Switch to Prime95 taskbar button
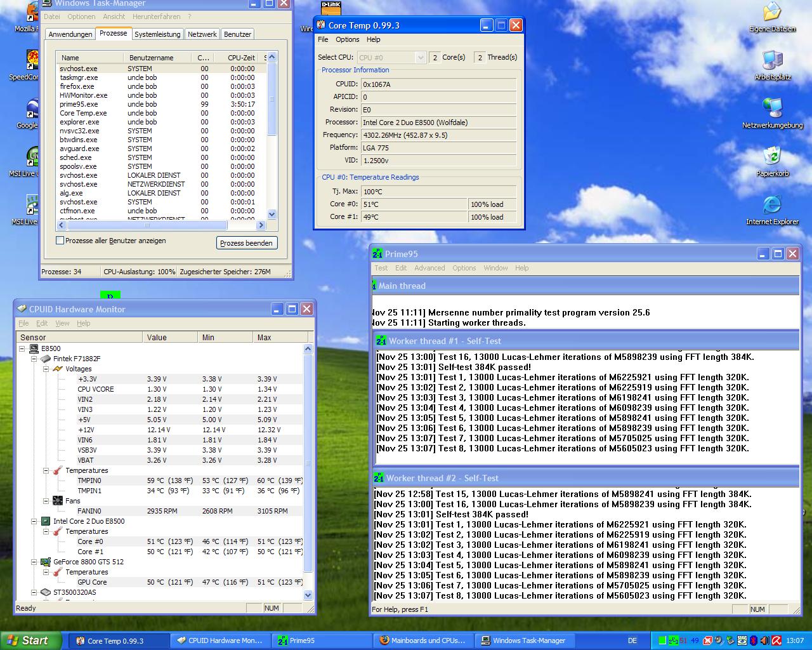 coord(322,640)
